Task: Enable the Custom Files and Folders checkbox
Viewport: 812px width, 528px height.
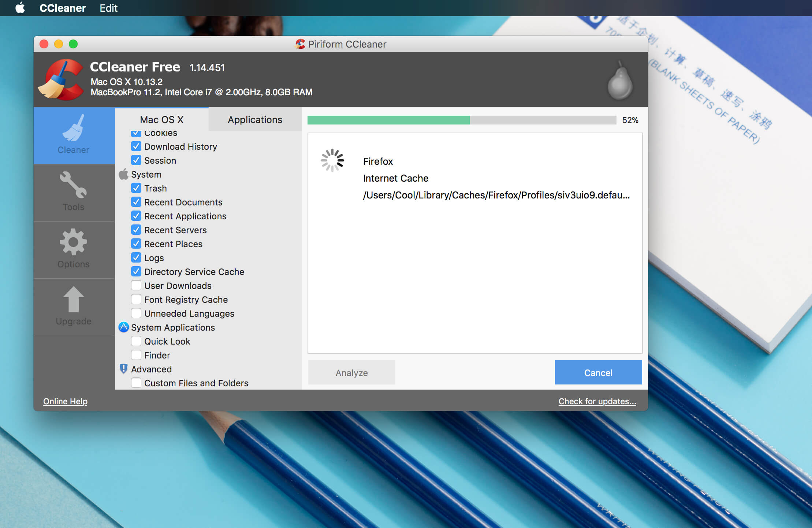Action: click(136, 383)
